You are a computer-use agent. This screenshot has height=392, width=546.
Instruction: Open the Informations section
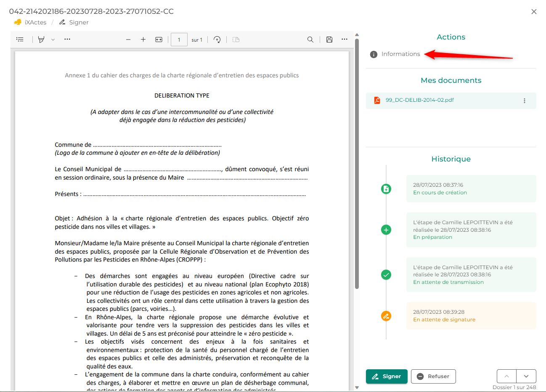[x=400, y=54]
